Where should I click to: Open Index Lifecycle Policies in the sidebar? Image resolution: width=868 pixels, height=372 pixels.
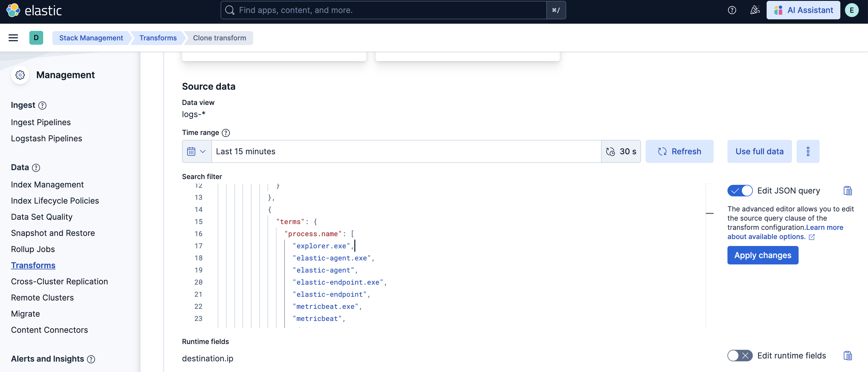55,201
